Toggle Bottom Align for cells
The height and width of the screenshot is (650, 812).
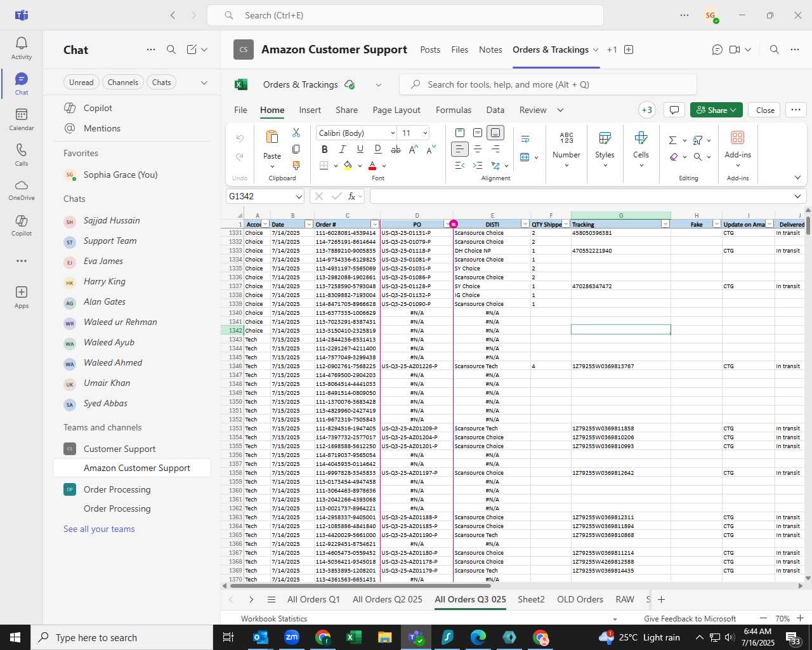(x=495, y=133)
